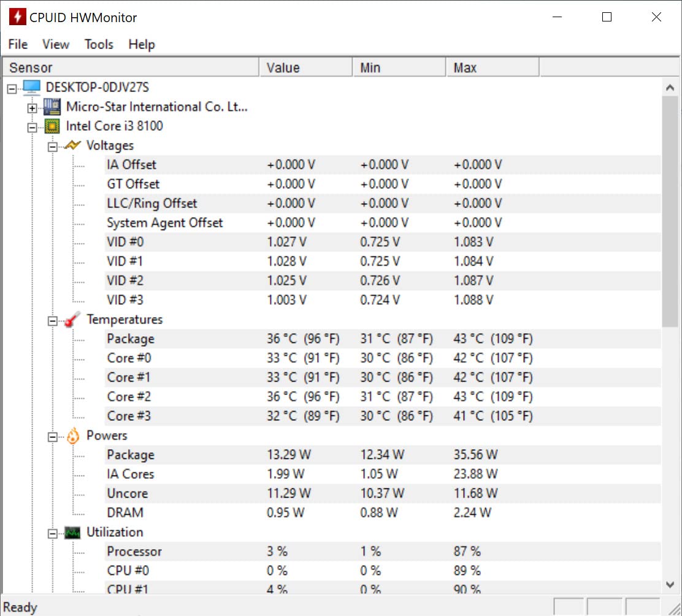Click the scrollbar up arrow
Screen dimensions: 682x616
pyautogui.click(x=670, y=88)
